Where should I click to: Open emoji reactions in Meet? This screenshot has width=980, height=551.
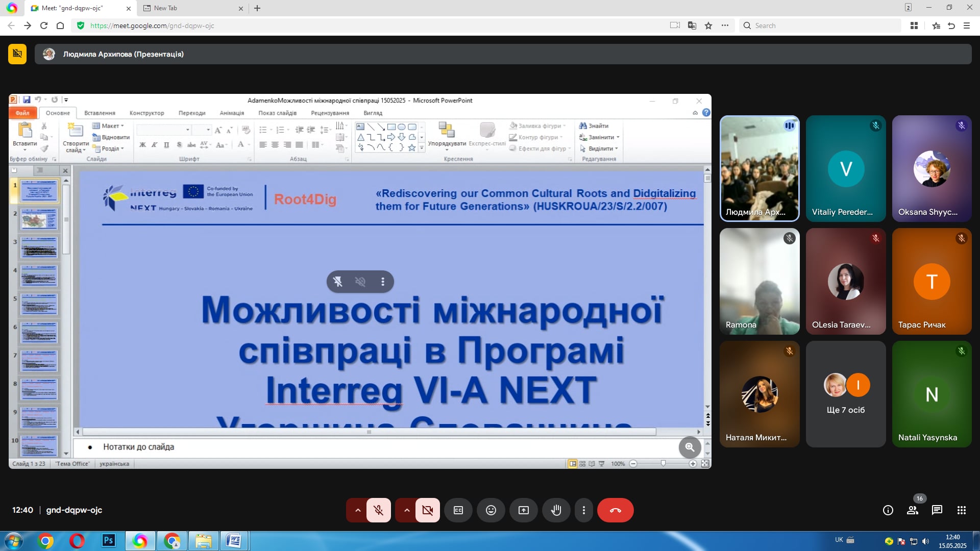pyautogui.click(x=491, y=510)
